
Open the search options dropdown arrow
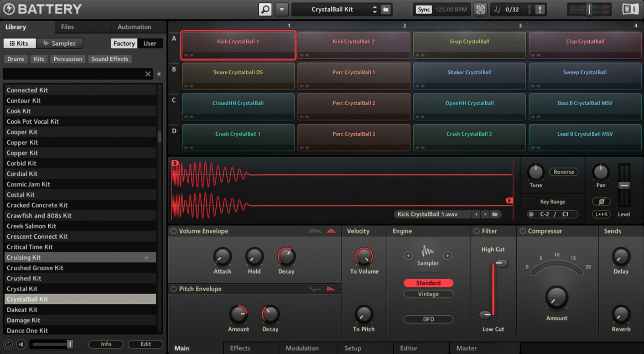click(x=281, y=9)
